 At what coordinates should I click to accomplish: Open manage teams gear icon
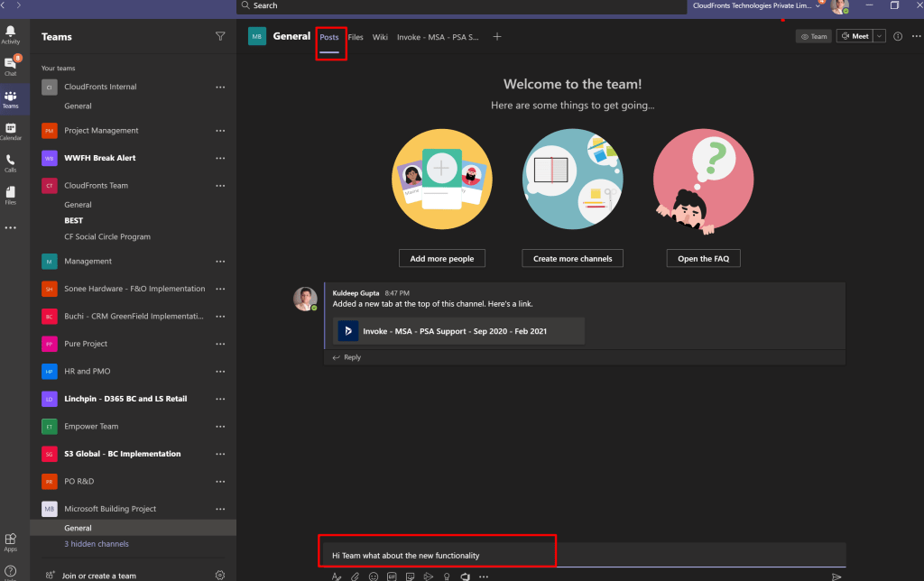click(x=220, y=575)
